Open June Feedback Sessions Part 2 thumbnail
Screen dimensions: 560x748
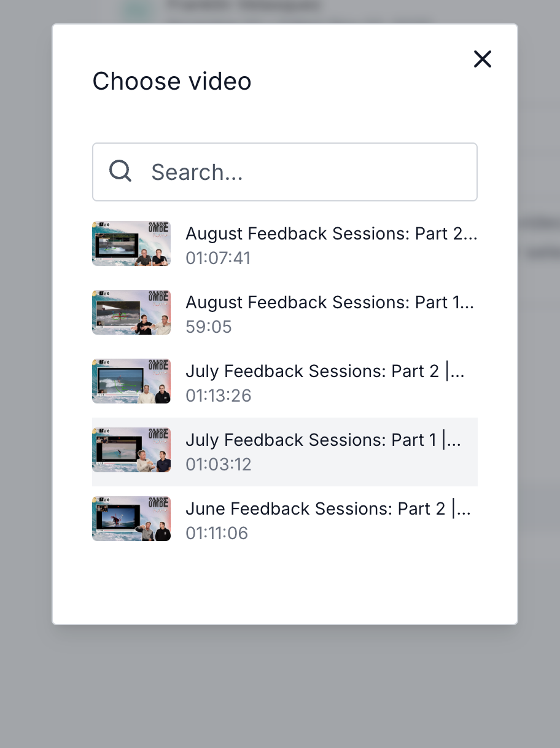click(x=131, y=519)
